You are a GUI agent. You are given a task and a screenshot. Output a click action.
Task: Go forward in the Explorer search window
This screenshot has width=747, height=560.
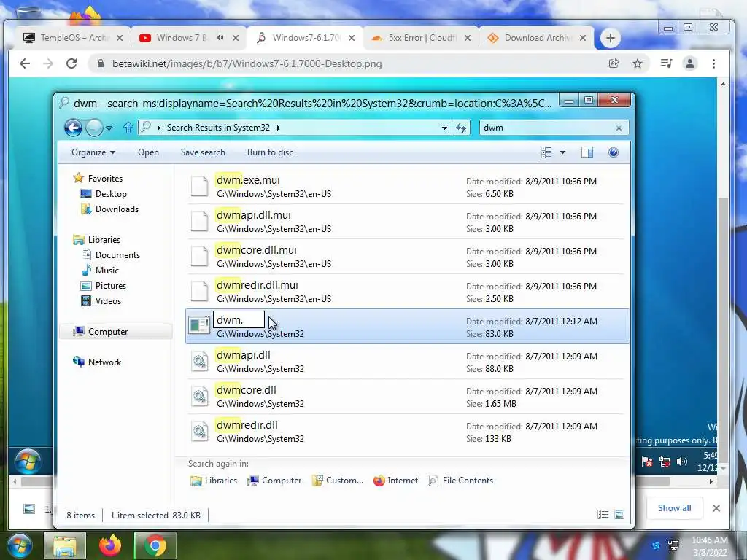[x=94, y=128]
